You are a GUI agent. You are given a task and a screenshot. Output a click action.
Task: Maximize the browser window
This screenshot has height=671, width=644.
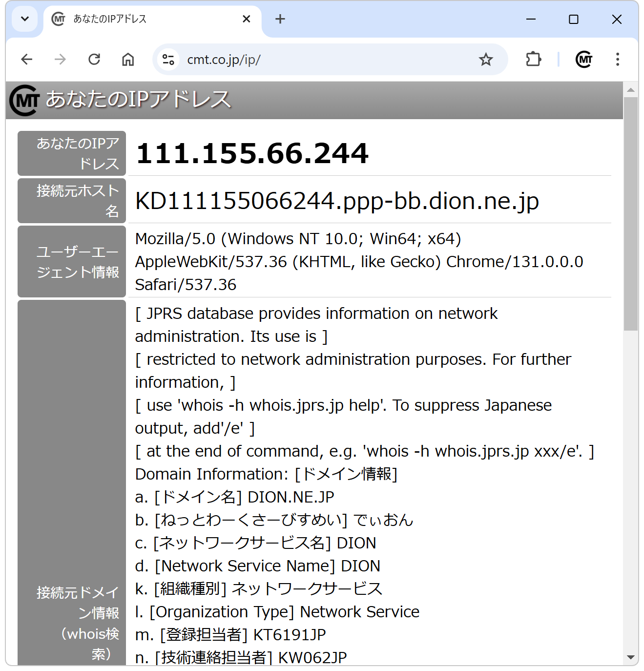point(574,19)
